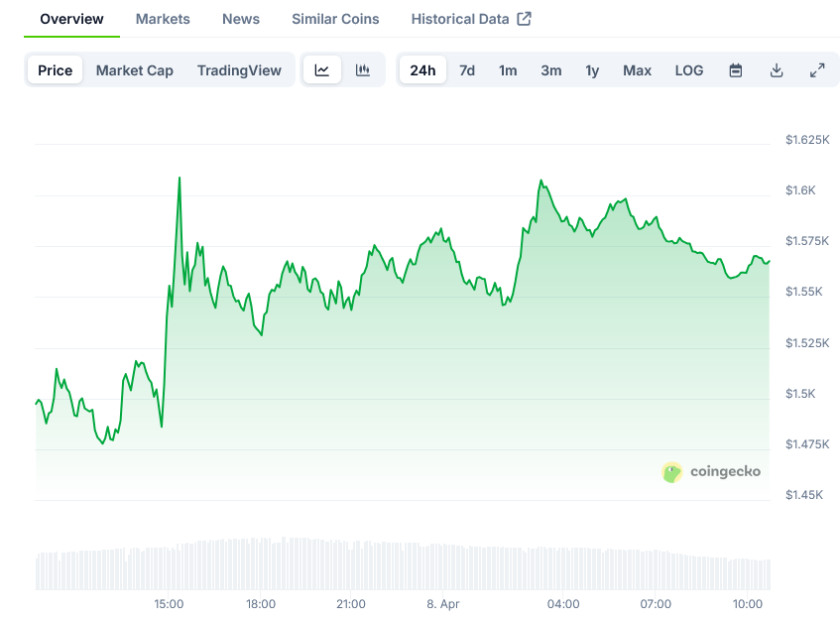Select the Overview tab
The width and height of the screenshot is (840, 623).
[71, 19]
